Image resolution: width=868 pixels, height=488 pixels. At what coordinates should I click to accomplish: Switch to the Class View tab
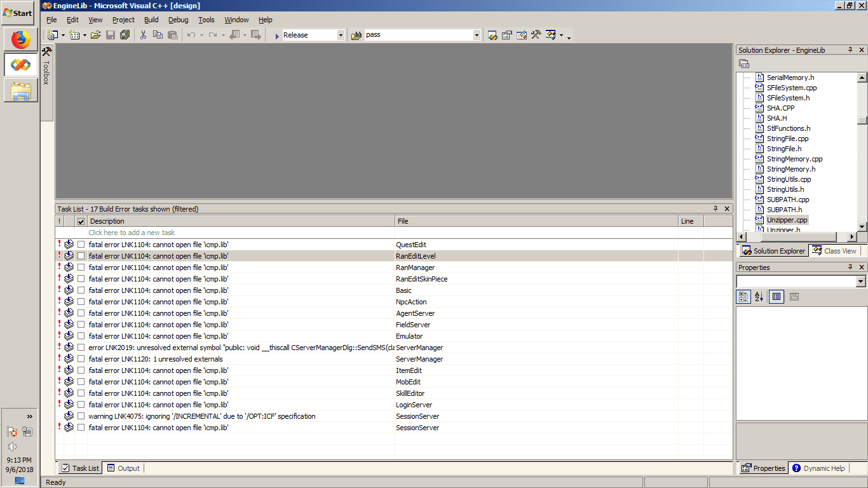(x=834, y=251)
